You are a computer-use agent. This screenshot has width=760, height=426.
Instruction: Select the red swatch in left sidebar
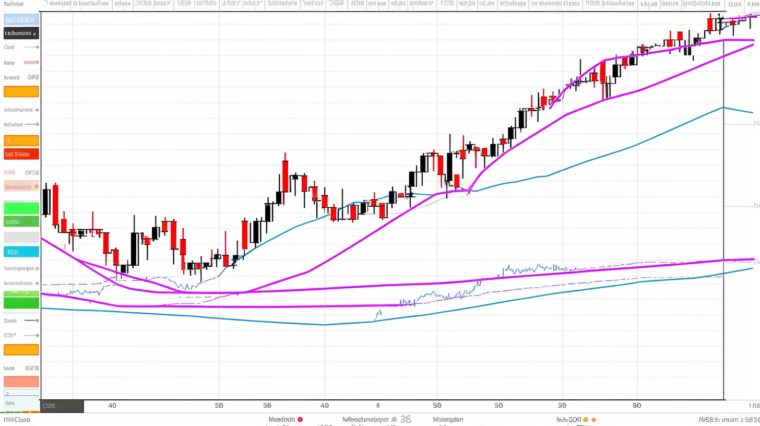(x=21, y=154)
